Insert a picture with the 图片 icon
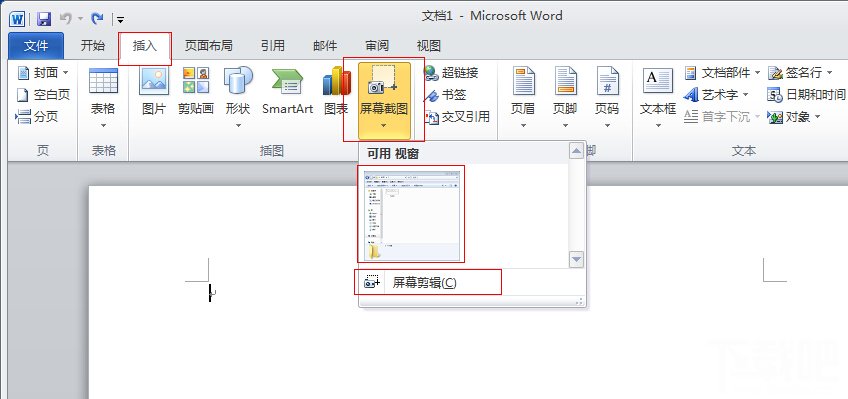848x399 pixels. (154, 90)
